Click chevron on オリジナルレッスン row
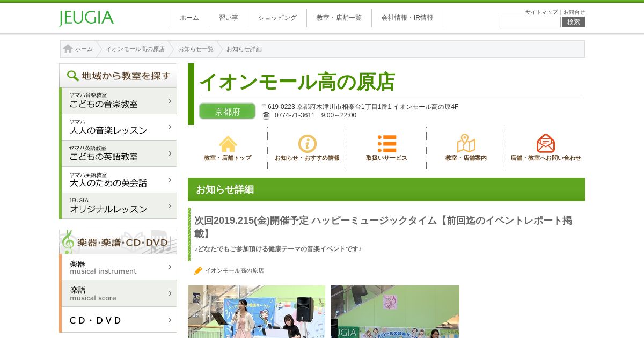Viewport: 644px width, 338px height. coord(170,206)
